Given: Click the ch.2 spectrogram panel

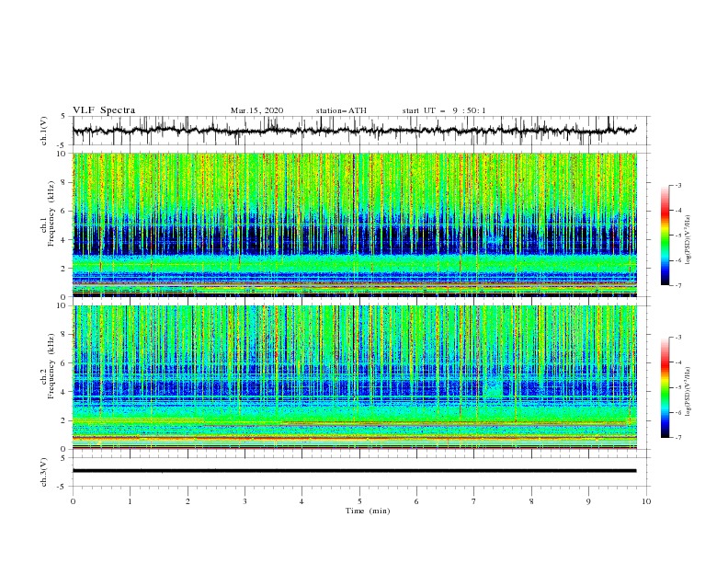Looking at the screenshot, I should [355, 377].
